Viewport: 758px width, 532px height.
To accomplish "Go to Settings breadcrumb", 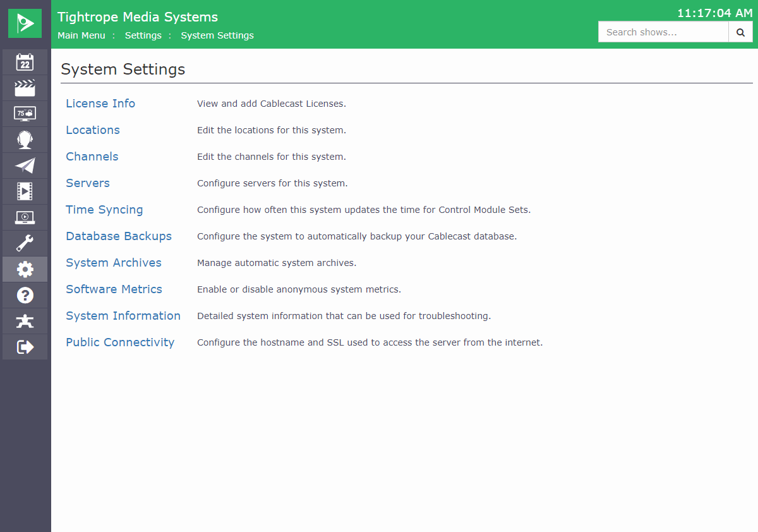I will tap(143, 35).
